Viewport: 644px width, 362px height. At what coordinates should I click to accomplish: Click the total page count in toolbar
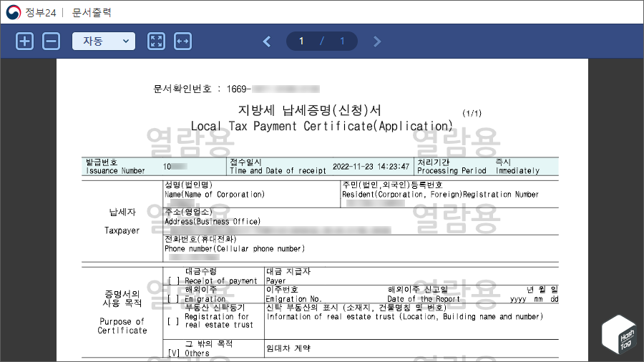[x=342, y=41]
